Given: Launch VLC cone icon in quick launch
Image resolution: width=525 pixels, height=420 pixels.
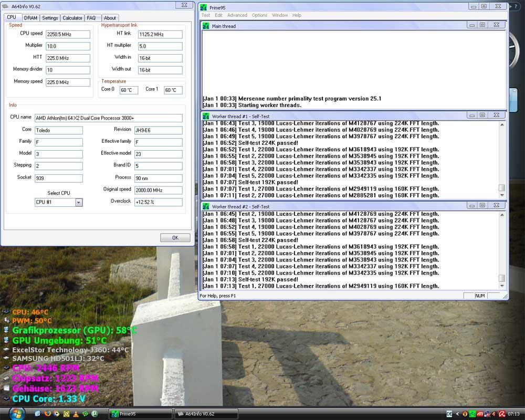Looking at the screenshot, I should 76,414.
